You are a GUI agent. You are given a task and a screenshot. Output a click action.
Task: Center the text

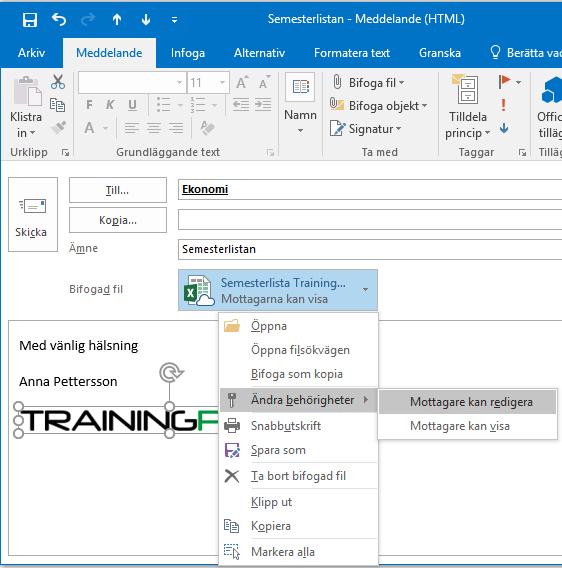point(154,128)
